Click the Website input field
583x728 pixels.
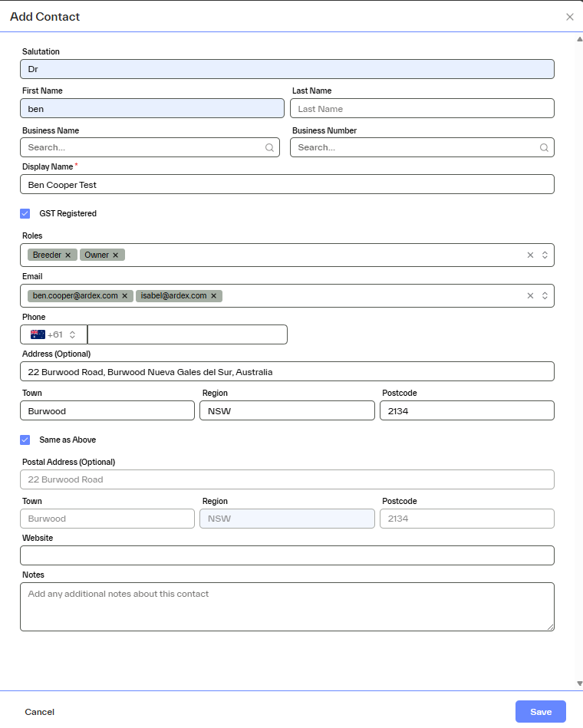point(287,555)
